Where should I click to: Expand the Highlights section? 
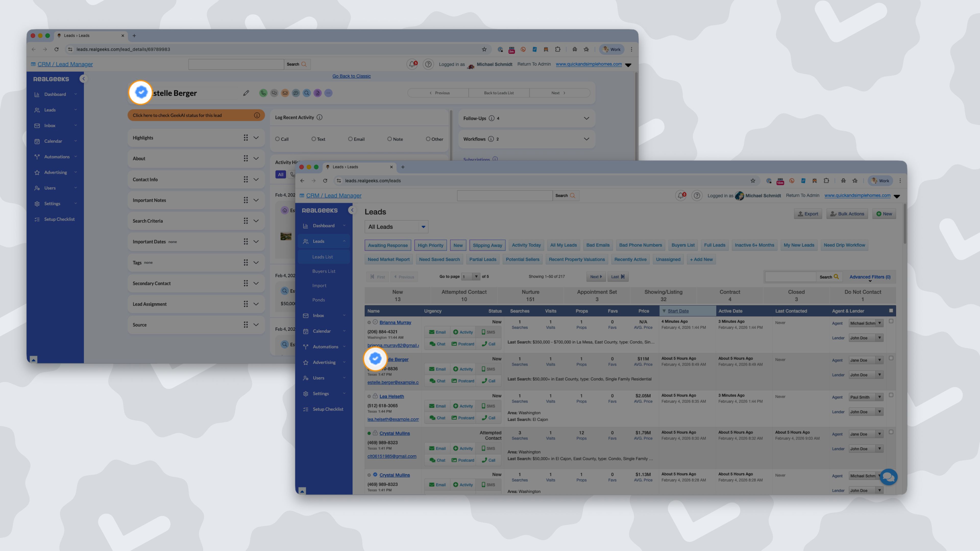click(x=256, y=138)
